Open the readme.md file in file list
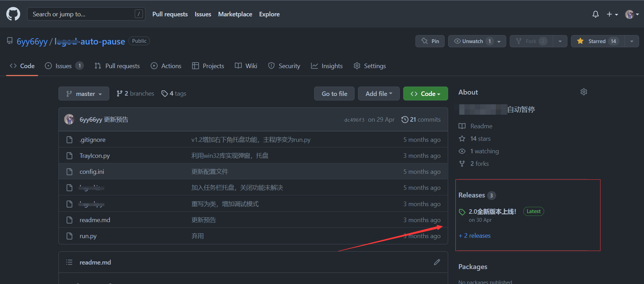The width and height of the screenshot is (644, 284). pyautogui.click(x=95, y=220)
